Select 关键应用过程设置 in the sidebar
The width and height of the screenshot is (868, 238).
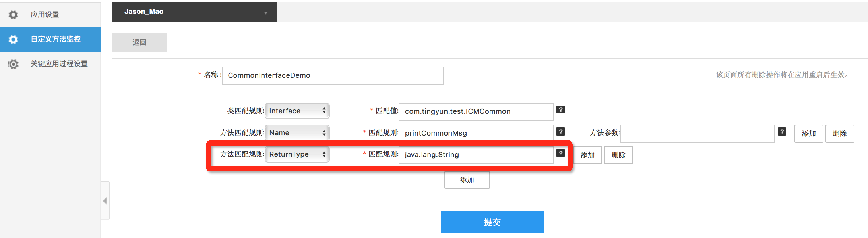tap(59, 64)
